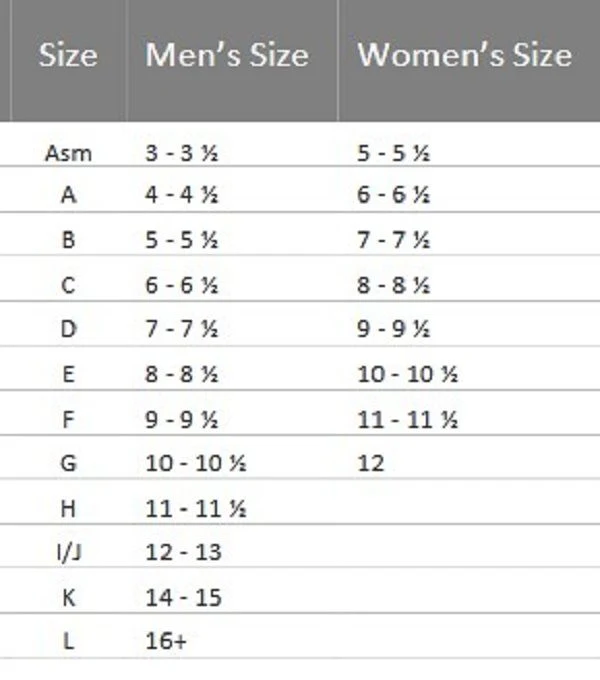The height and width of the screenshot is (680, 600).
Task: Select the men's 16+ cell
Action: pos(166,641)
